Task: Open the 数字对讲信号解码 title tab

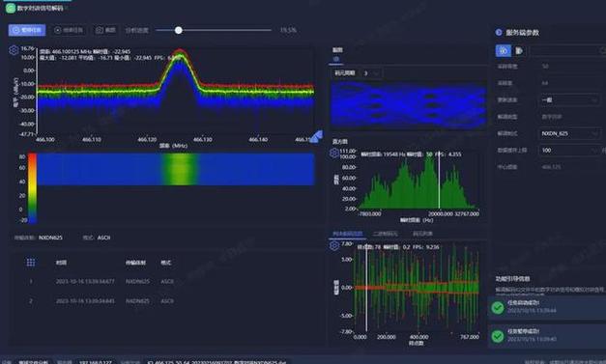Action: [40, 8]
